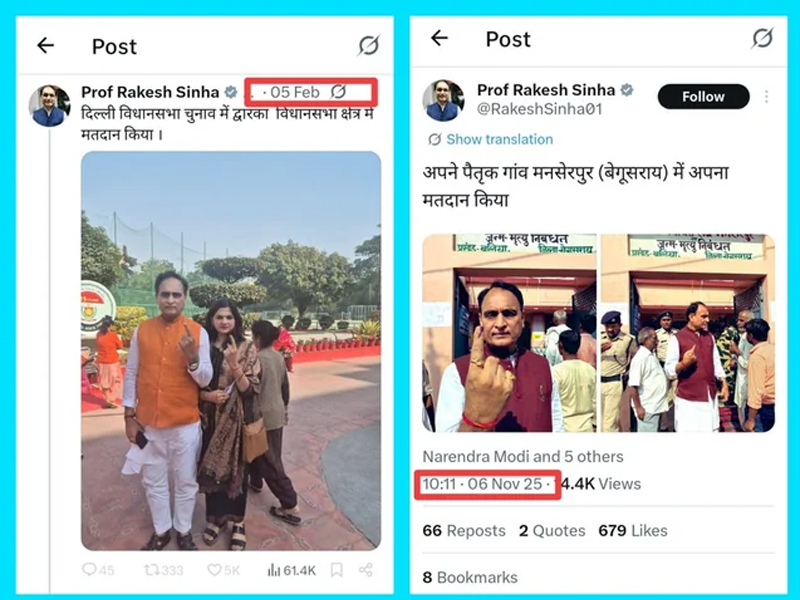800x600 pixels.
Task: Open right polling booth photo with police
Action: [x=688, y=333]
